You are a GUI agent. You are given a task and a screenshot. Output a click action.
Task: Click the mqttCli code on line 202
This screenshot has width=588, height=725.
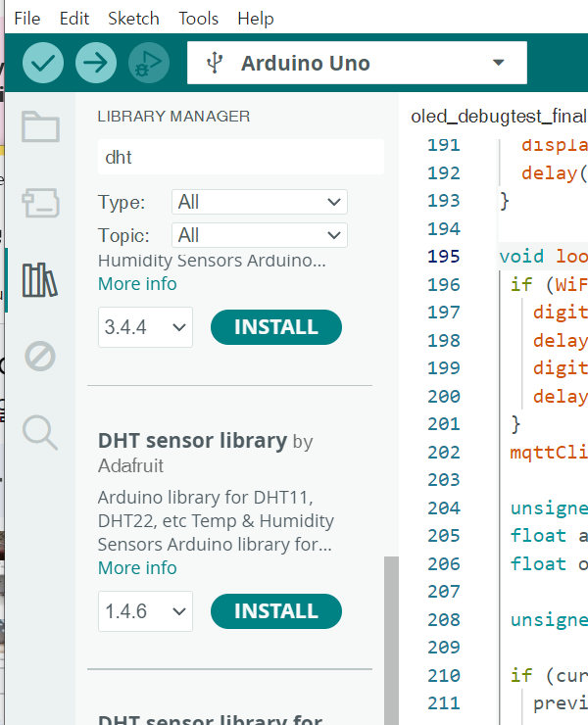coord(549,453)
